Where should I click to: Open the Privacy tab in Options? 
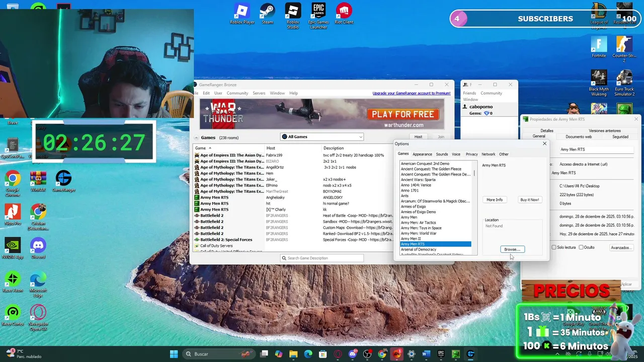471,154
